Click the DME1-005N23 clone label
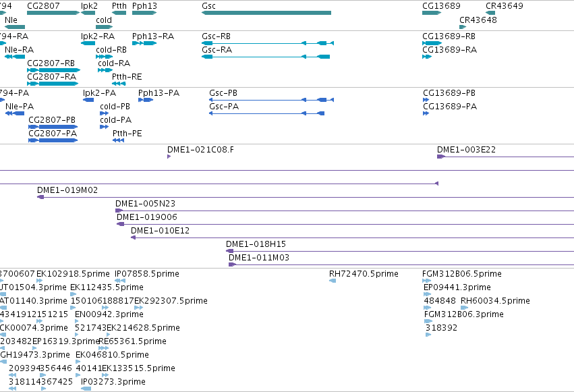Image resolution: width=574 pixels, height=392 pixels. 145,204
